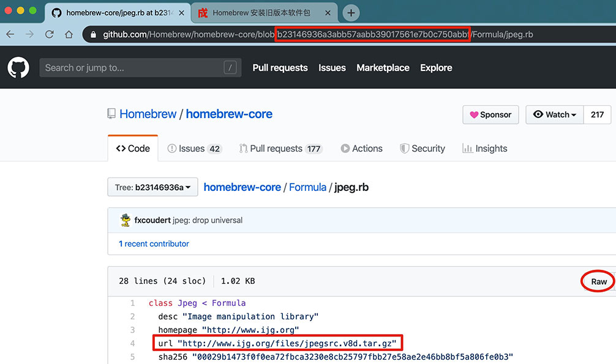Open the repository Pull requests 177 tab
The width and height of the screenshot is (616, 364).
(281, 149)
